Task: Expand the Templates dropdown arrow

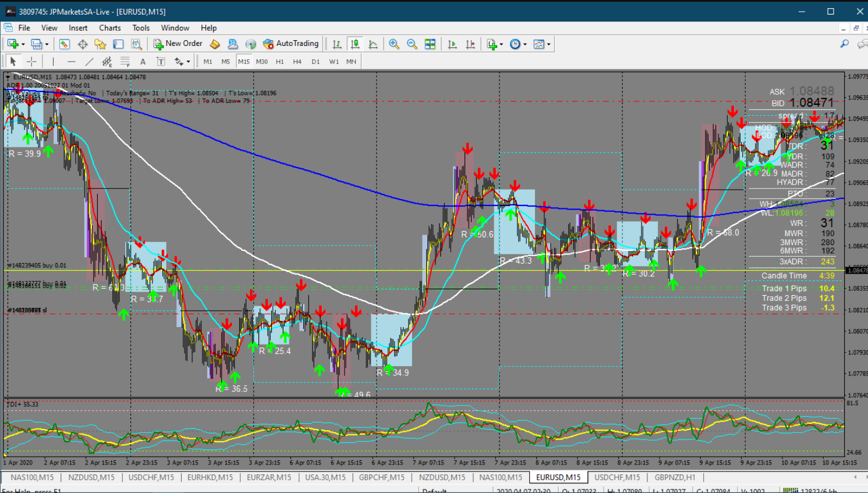Action: click(x=548, y=44)
